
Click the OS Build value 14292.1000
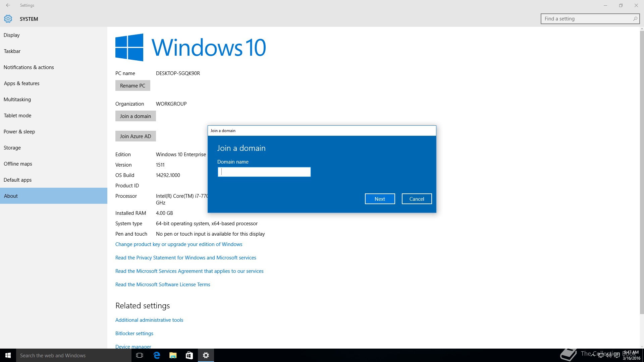[168, 175]
